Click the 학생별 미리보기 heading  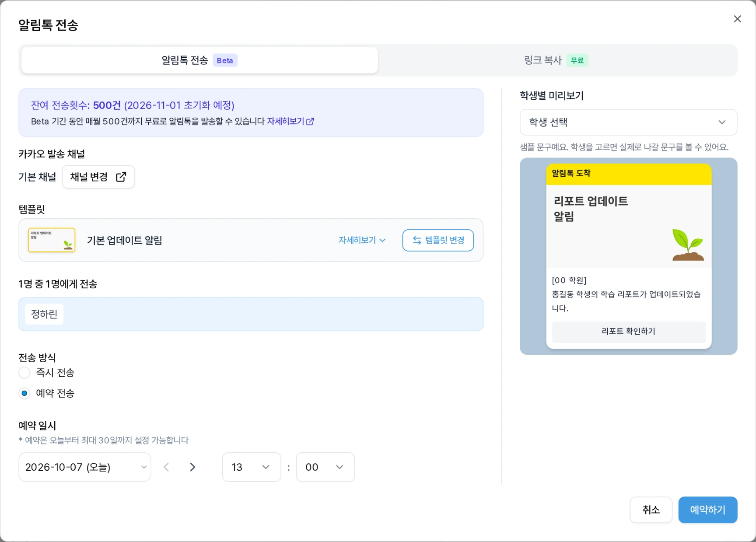point(552,96)
